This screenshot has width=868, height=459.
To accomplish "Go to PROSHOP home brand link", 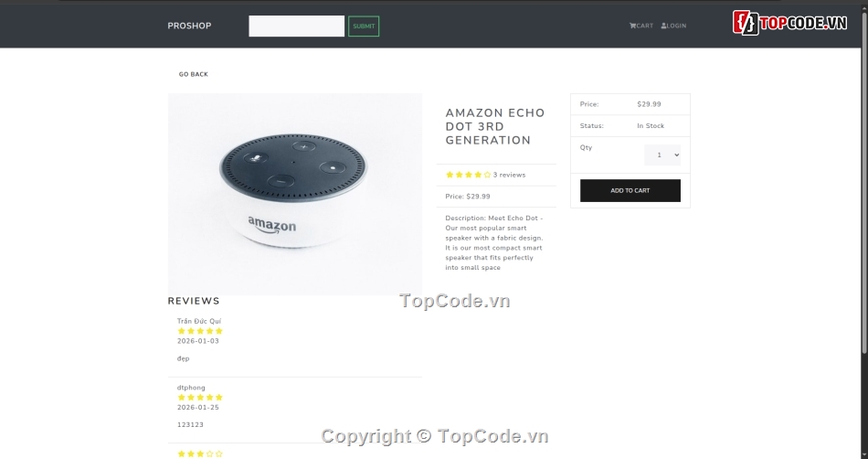I will [x=189, y=26].
